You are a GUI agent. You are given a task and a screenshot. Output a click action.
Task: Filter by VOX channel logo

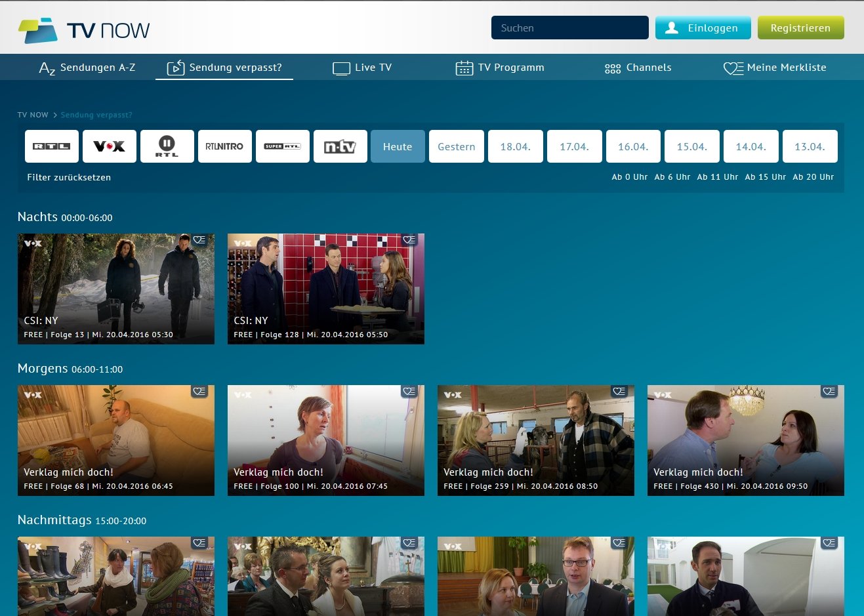point(110,146)
